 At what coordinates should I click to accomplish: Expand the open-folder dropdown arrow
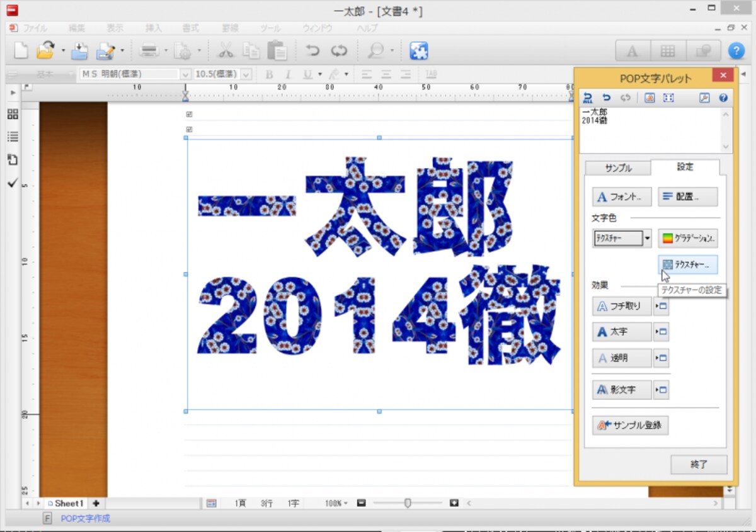(x=63, y=51)
